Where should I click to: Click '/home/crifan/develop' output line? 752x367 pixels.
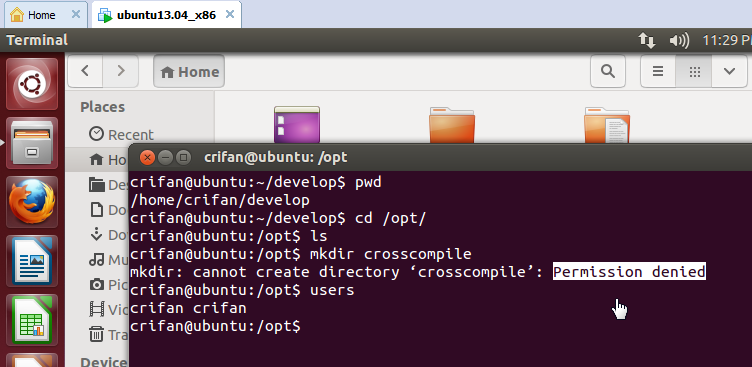[x=220, y=200]
